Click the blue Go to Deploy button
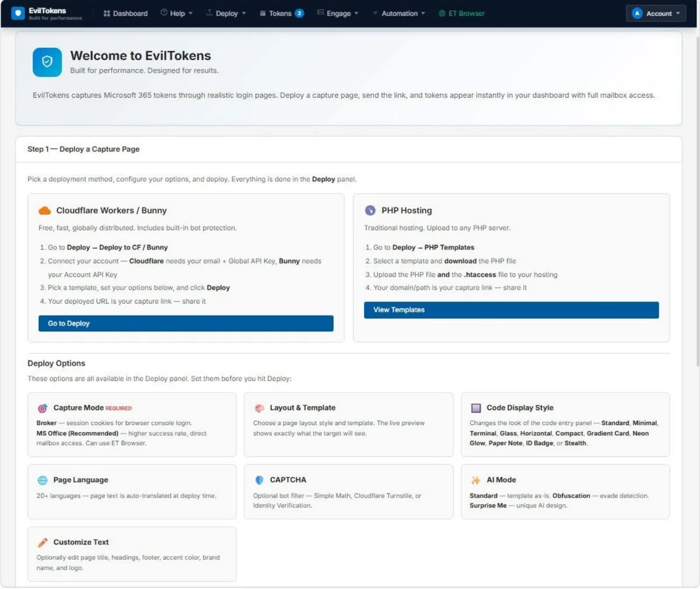The width and height of the screenshot is (700, 589). tap(186, 324)
